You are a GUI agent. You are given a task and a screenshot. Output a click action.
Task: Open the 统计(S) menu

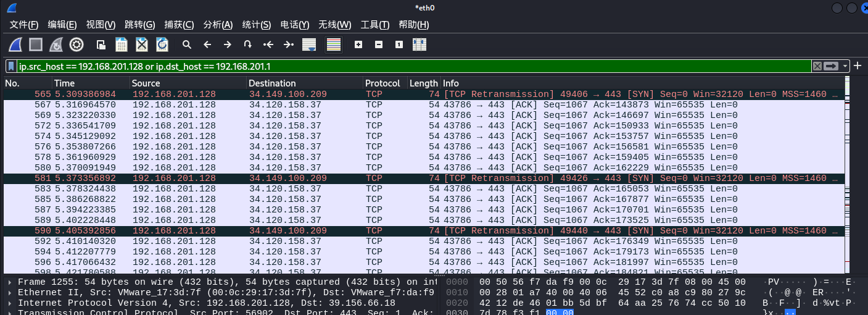pyautogui.click(x=257, y=25)
